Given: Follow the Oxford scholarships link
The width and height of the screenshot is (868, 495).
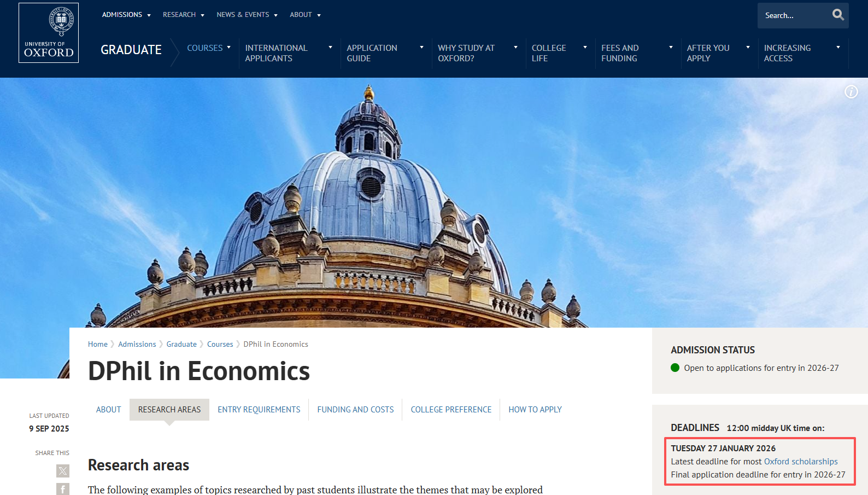Looking at the screenshot, I should coord(800,462).
